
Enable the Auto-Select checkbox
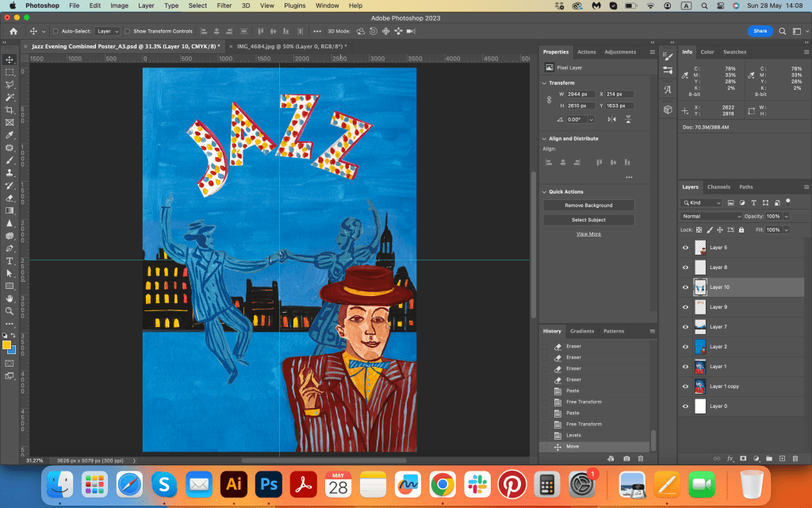(x=56, y=32)
